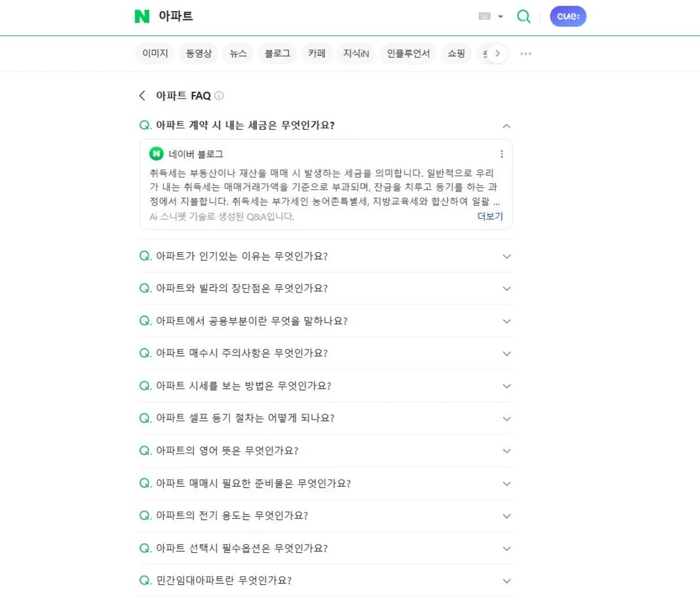Screen dimensions: 700x600
Task: Click the search magnifier icon
Action: (523, 16)
